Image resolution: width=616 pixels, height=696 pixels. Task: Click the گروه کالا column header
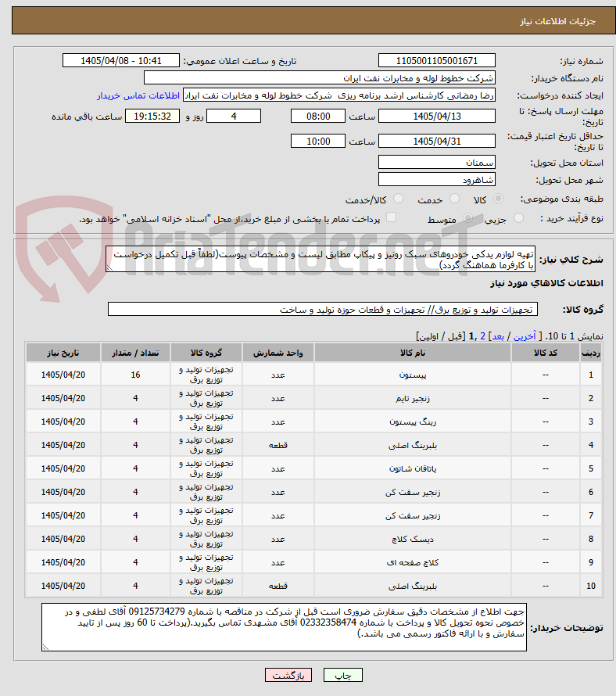click(206, 353)
